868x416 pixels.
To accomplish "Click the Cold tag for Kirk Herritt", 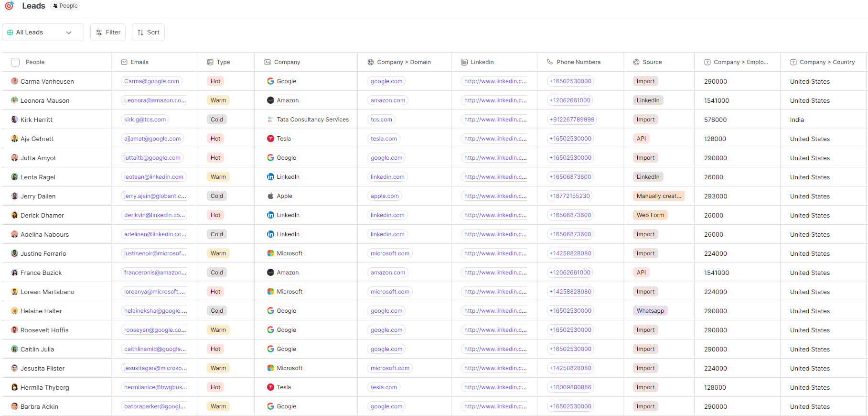I will pyautogui.click(x=217, y=120).
